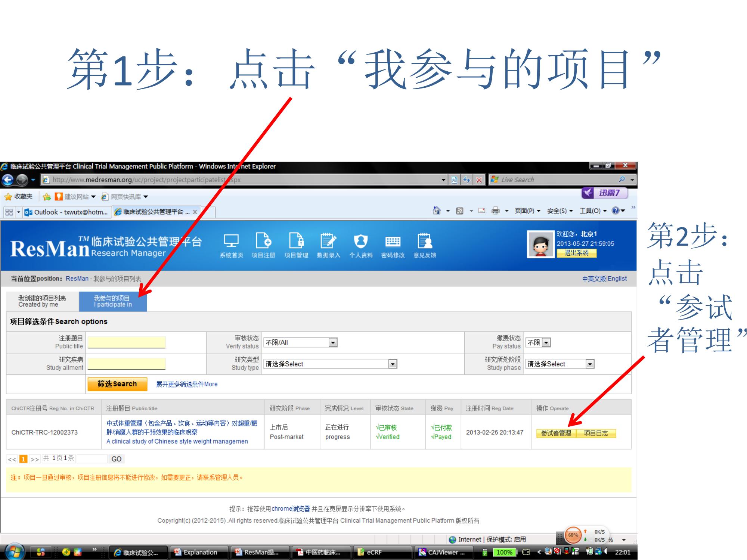Click the compatibility view icon in address bar
747x560 pixels.
[454, 180]
